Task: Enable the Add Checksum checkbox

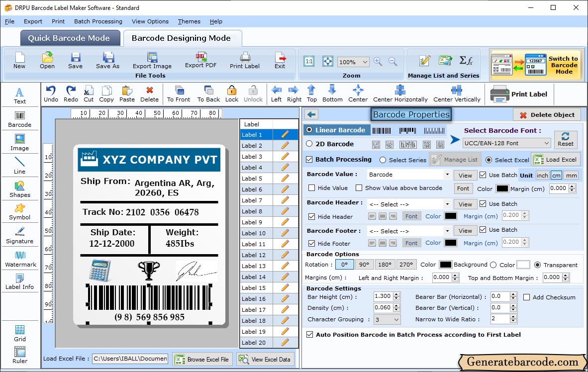Action: click(526, 297)
